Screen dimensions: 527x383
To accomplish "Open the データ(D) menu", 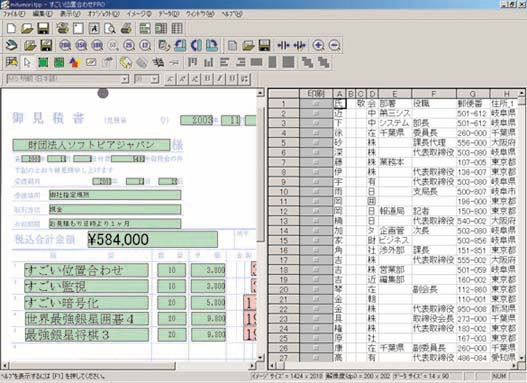I will pyautogui.click(x=169, y=14).
